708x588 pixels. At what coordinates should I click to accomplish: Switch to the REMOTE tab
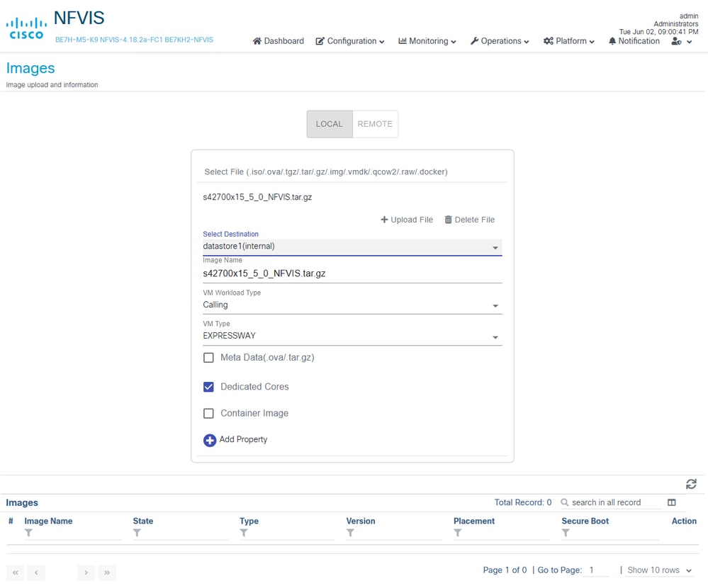pyautogui.click(x=375, y=124)
